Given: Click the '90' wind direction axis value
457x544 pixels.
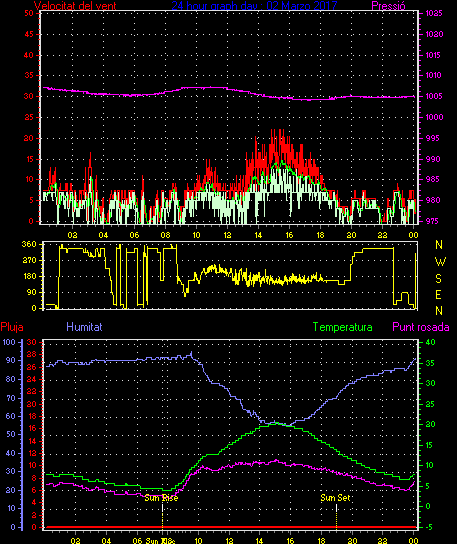Looking at the screenshot, I should pyautogui.click(x=32, y=292).
